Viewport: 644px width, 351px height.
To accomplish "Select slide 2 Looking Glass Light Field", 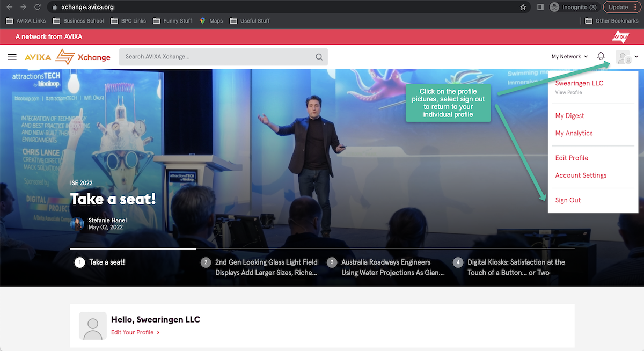I will 260,267.
